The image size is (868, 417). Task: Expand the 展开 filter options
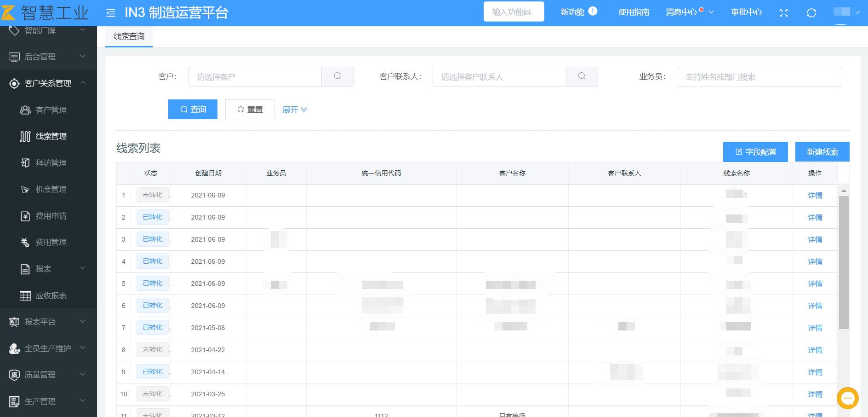coord(294,110)
